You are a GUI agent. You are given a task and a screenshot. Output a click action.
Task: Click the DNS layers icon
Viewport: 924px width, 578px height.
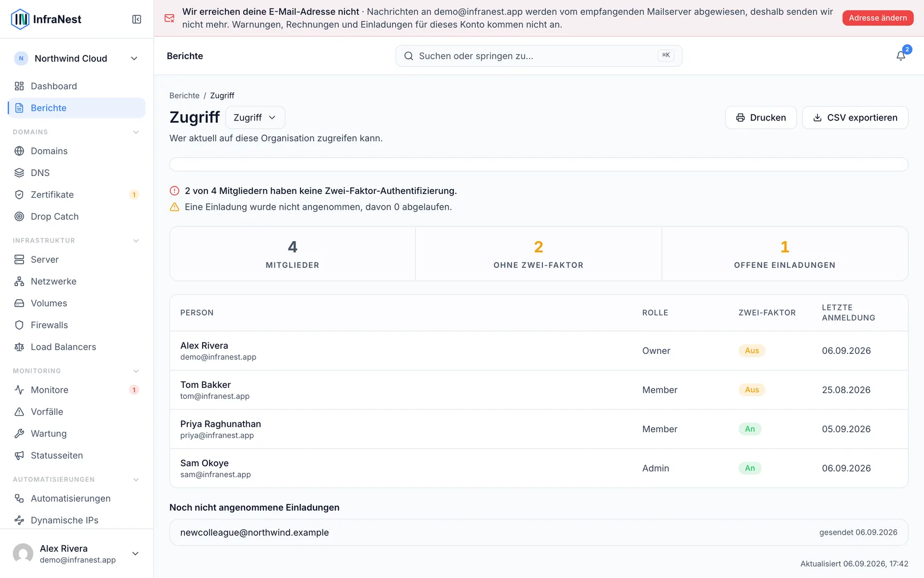point(19,173)
